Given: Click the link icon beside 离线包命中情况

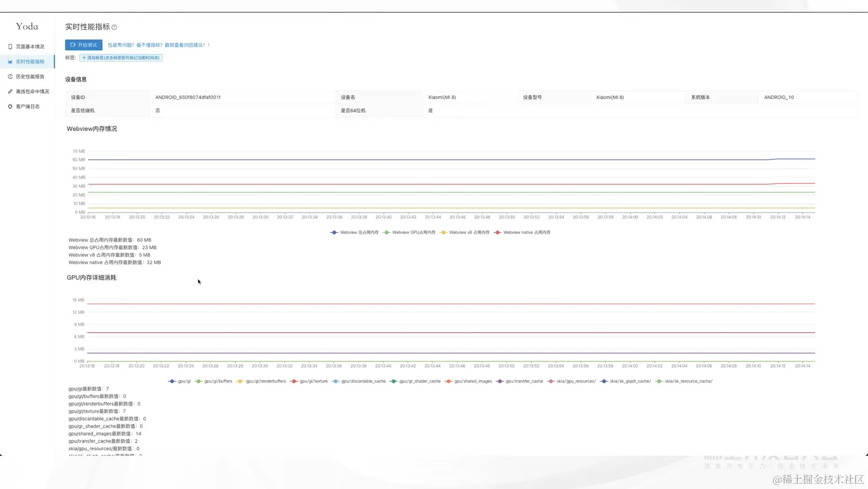Looking at the screenshot, I should click(10, 91).
